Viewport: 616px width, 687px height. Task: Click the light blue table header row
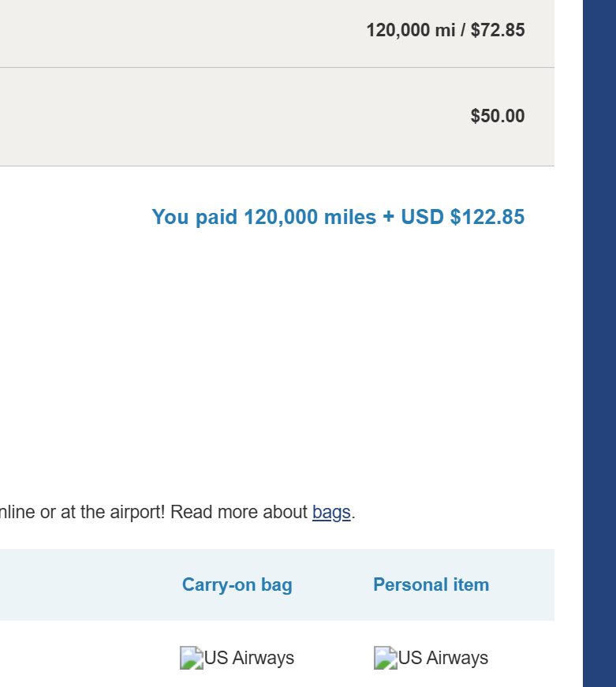tap(79, 585)
